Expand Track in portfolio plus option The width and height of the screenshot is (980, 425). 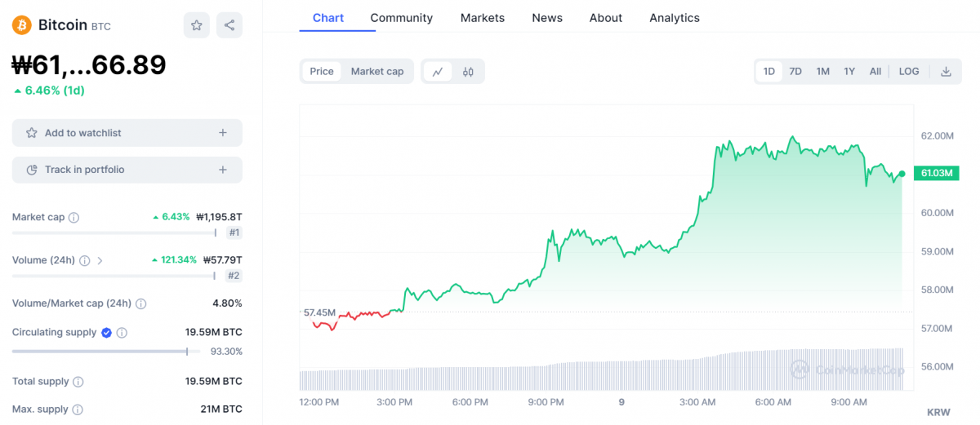(x=223, y=170)
